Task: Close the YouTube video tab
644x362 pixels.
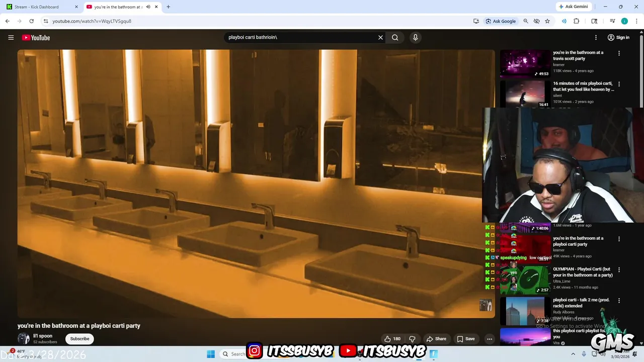Action: [x=156, y=7]
